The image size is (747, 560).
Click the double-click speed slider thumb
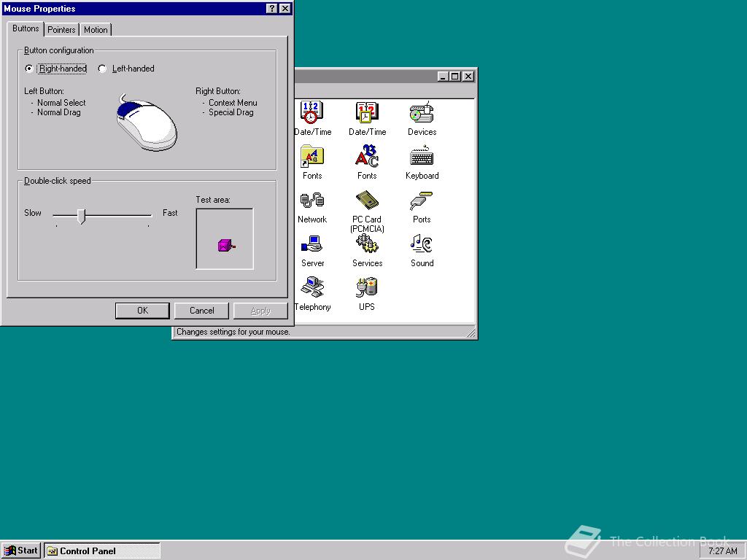point(82,216)
